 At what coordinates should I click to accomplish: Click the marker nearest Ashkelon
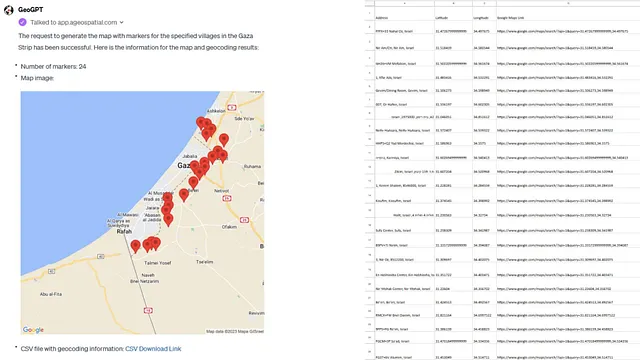pos(200,122)
